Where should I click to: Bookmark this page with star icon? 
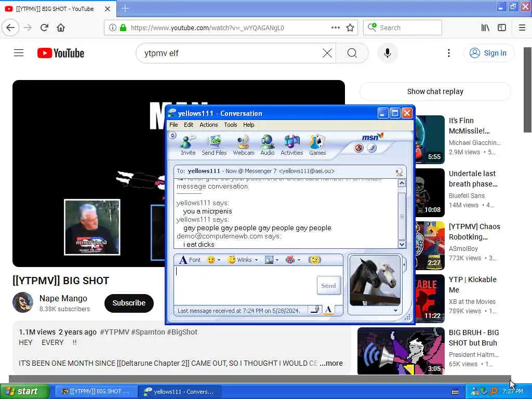[350, 28]
